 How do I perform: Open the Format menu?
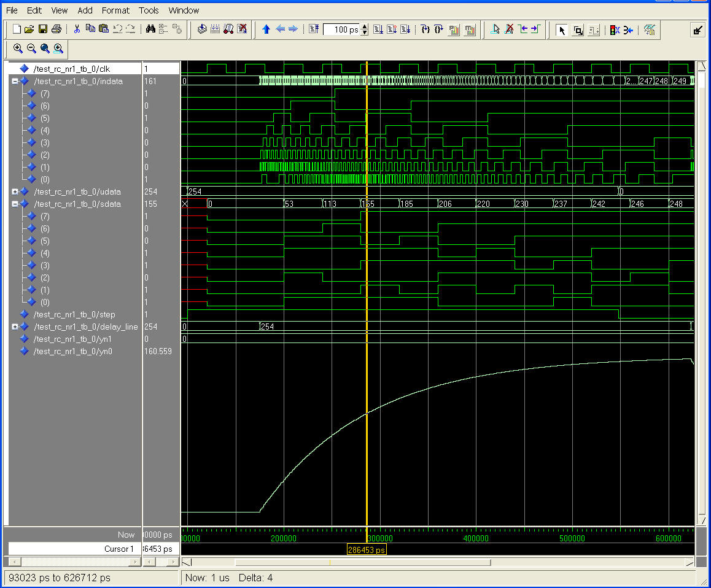tap(115, 10)
